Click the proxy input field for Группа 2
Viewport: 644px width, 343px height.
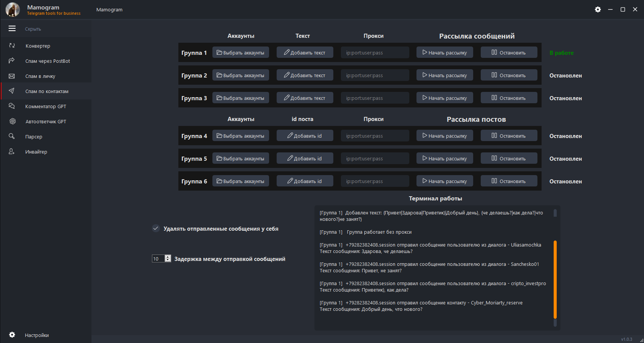pos(375,75)
